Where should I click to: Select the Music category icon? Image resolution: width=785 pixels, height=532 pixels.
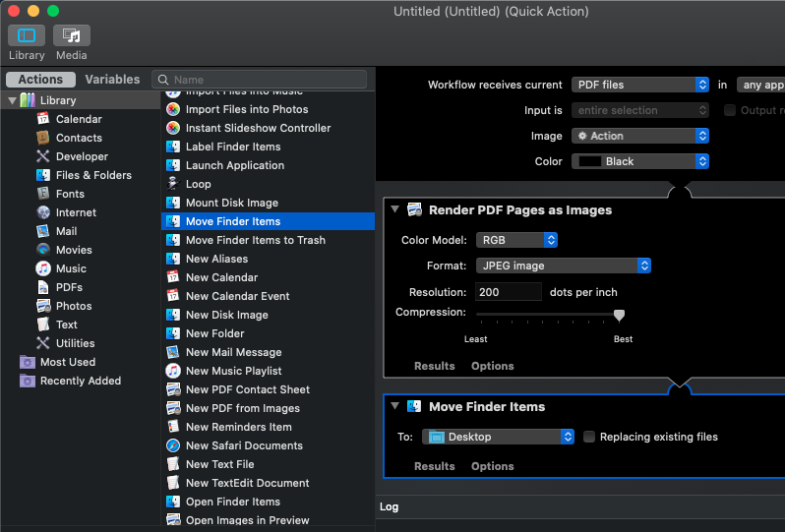pos(43,268)
